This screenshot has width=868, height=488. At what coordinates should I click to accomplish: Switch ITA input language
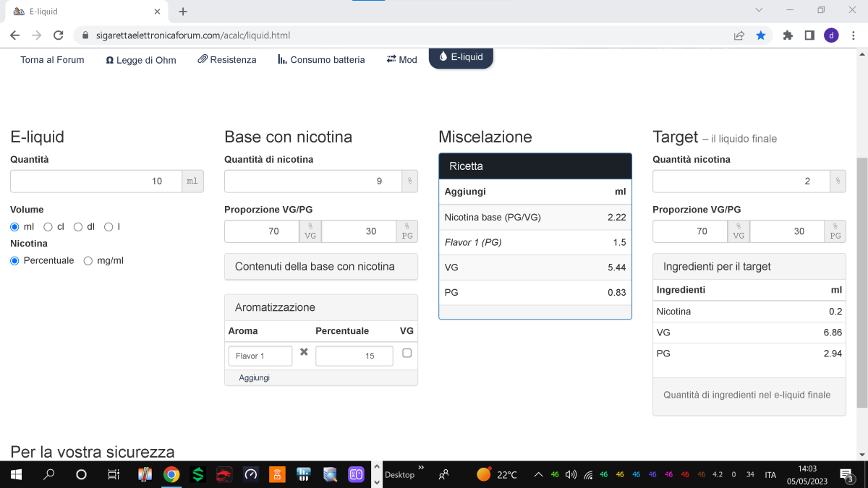click(770, 475)
